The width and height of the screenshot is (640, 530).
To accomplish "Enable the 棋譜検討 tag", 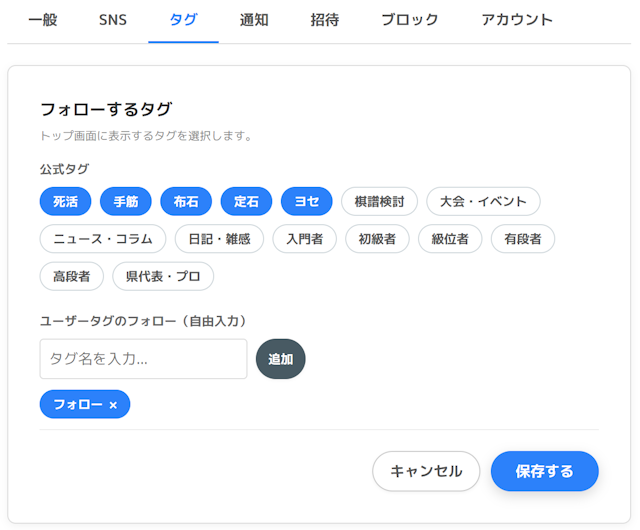I will [379, 201].
